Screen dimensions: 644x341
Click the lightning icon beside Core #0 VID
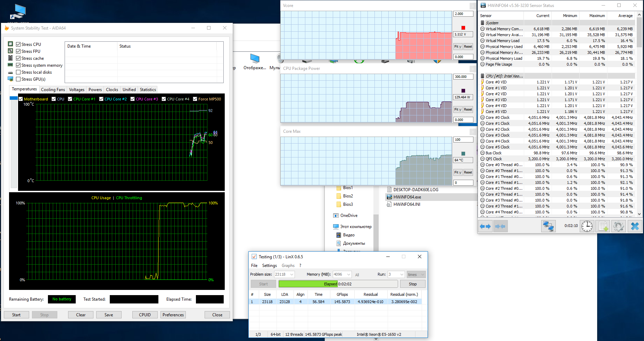click(x=482, y=82)
